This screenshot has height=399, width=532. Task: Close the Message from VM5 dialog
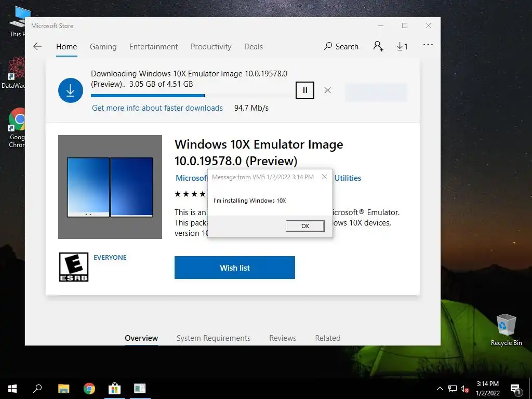pyautogui.click(x=325, y=177)
